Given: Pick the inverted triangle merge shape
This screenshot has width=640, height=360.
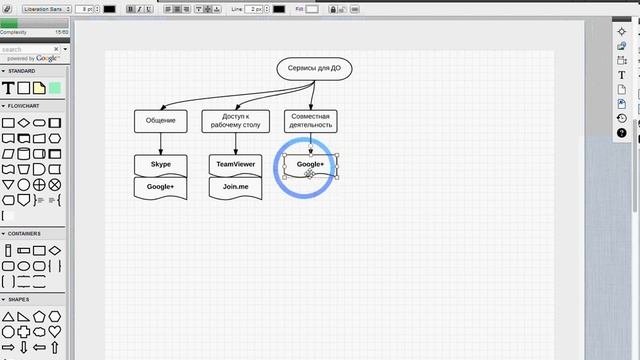Looking at the screenshot, I should (8, 185).
